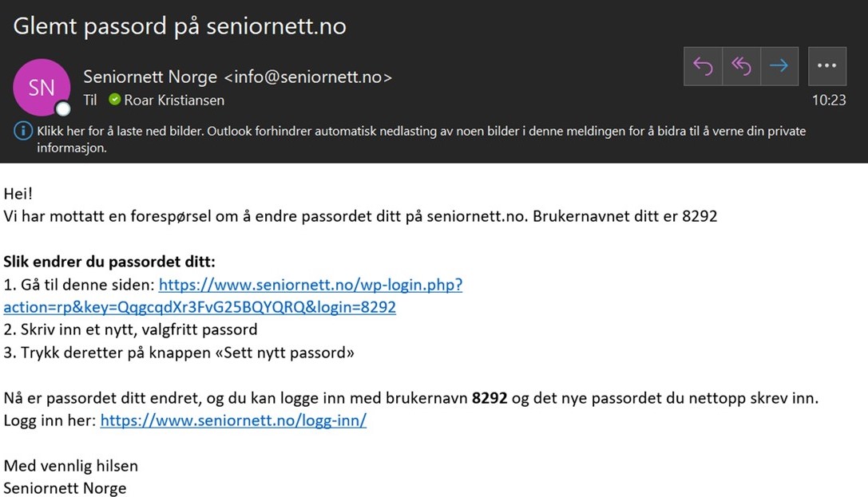The image size is (868, 497).
Task: Click the "Hei!" greeting line
Action: pos(18,194)
